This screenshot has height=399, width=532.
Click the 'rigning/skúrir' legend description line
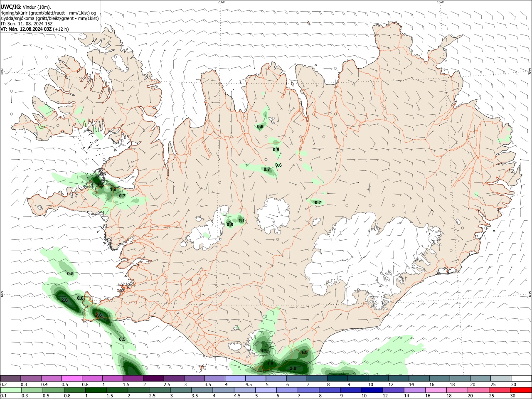point(49,12)
